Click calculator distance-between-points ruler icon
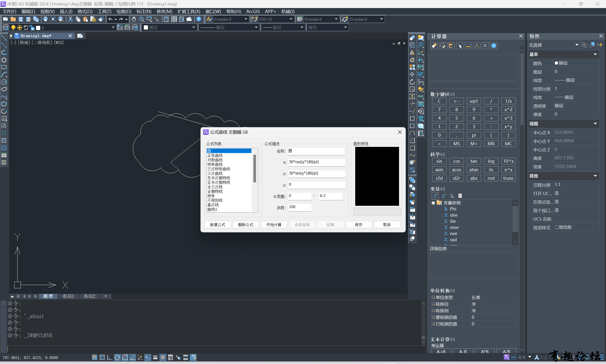Image resolution: width=606 pixels, height=364 pixels. click(468, 46)
